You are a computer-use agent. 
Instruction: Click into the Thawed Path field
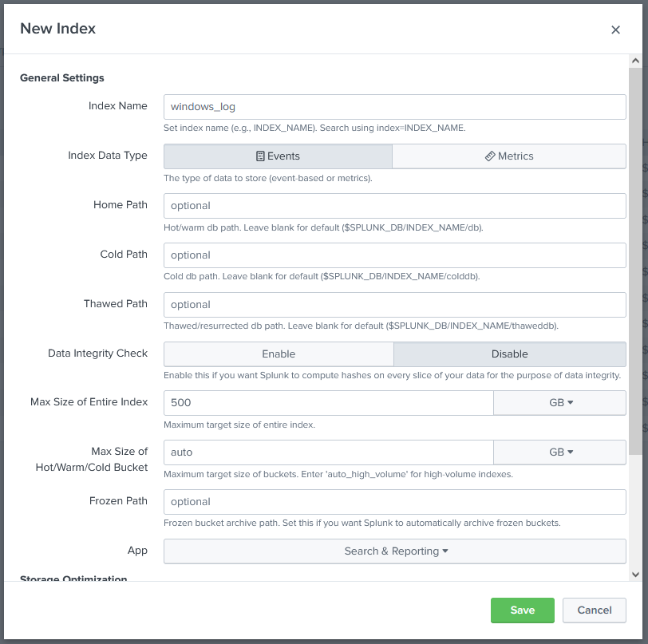(x=395, y=305)
